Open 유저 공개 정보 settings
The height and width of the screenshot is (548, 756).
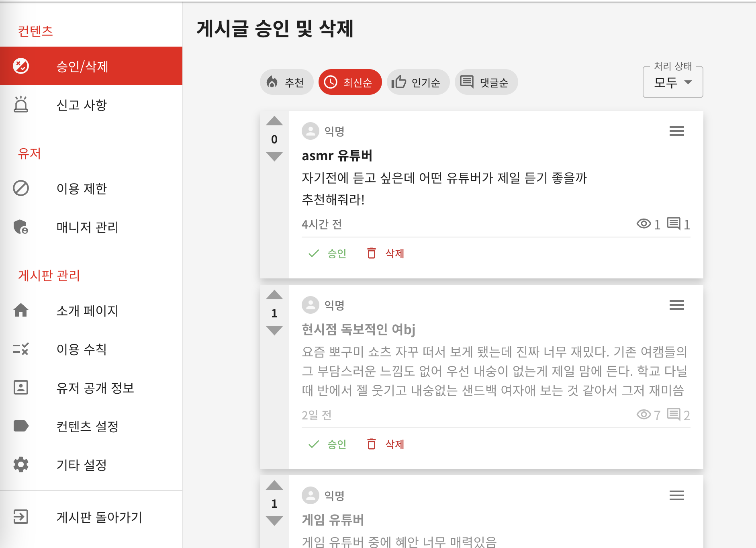coord(91,387)
